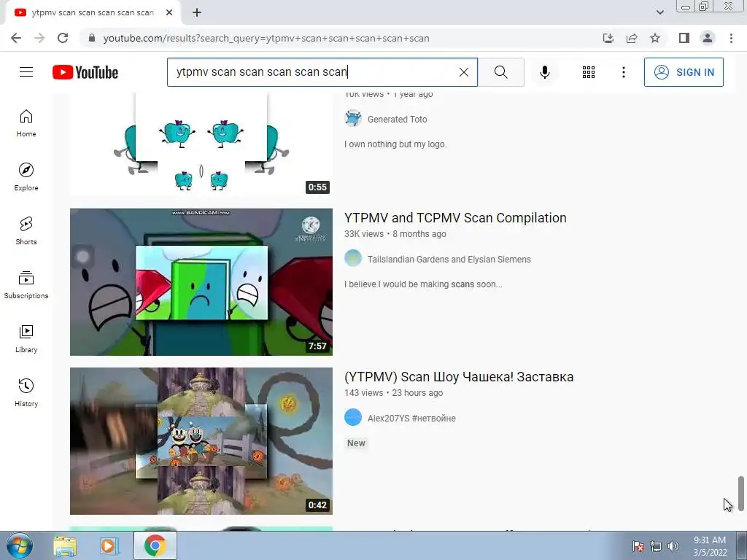
Task: Open the network tray icon
Action: (656, 546)
